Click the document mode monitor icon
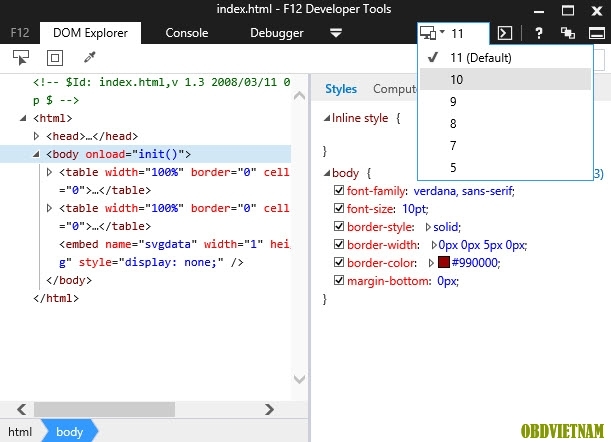611x442 pixels. click(x=430, y=33)
